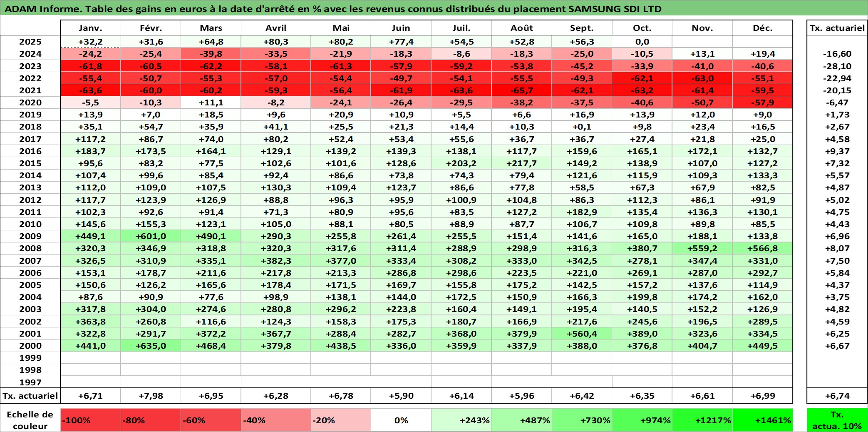Click the Tx. actuariel bottom row label
868x432 pixels.
pos(30,396)
